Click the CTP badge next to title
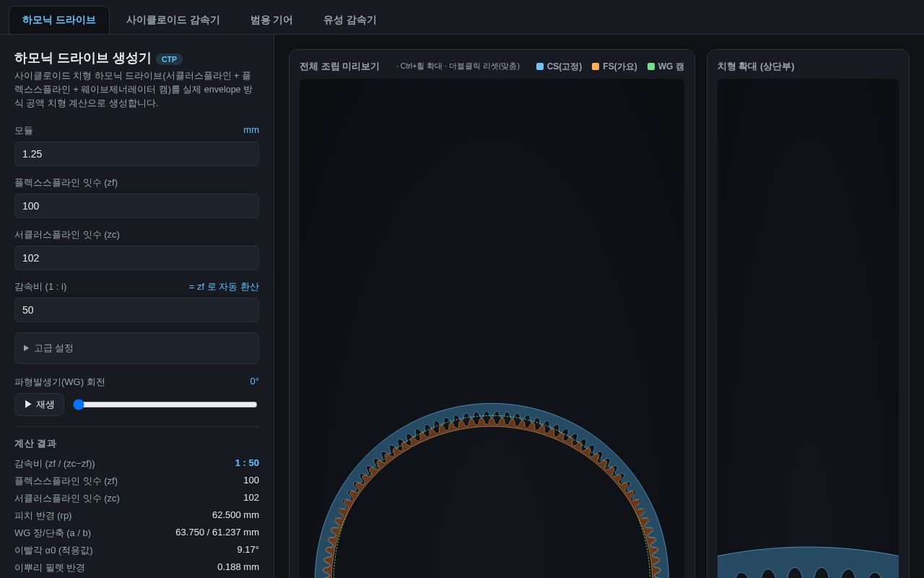This screenshot has height=578, width=924. point(169,59)
